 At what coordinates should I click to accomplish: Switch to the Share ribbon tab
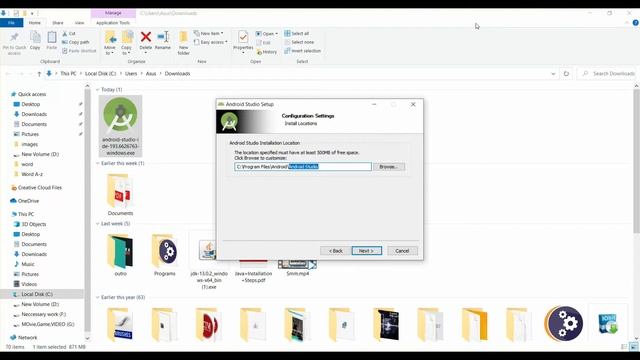[58, 23]
